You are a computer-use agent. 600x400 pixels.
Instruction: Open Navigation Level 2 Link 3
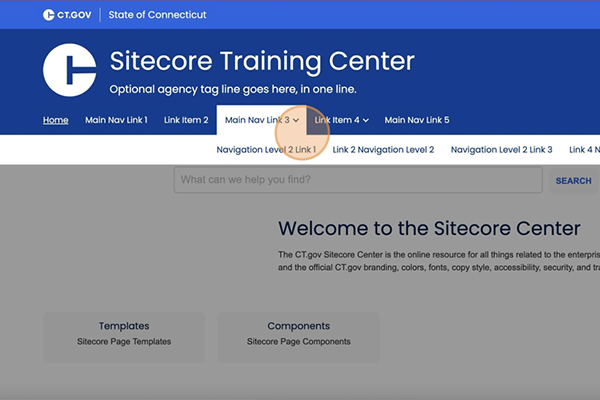pos(501,150)
